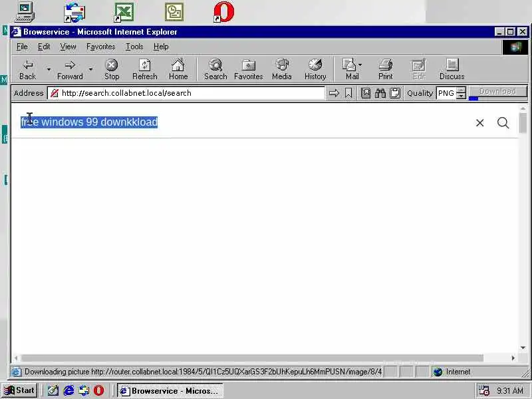532x399 pixels.
Task: Show browsing History panel
Action: pos(315,70)
